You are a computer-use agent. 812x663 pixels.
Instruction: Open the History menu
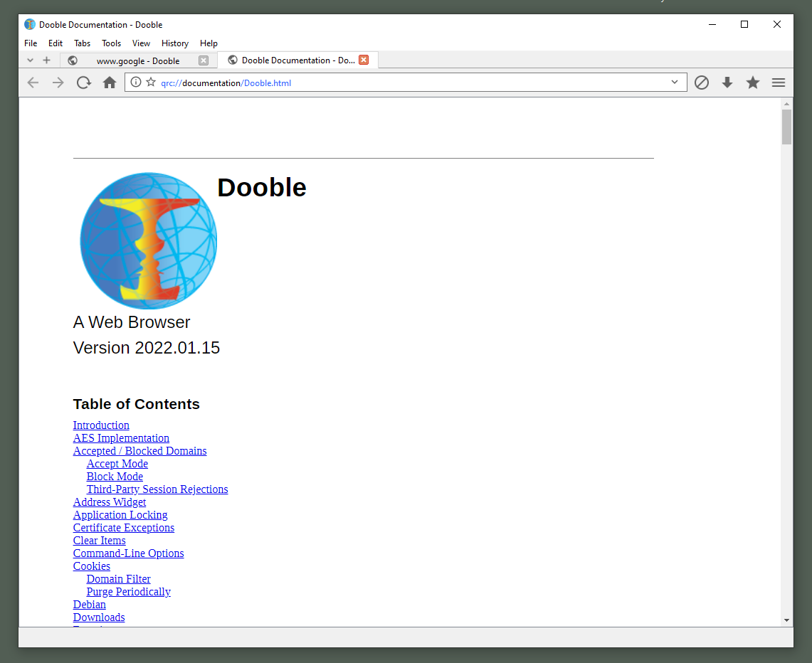point(175,43)
